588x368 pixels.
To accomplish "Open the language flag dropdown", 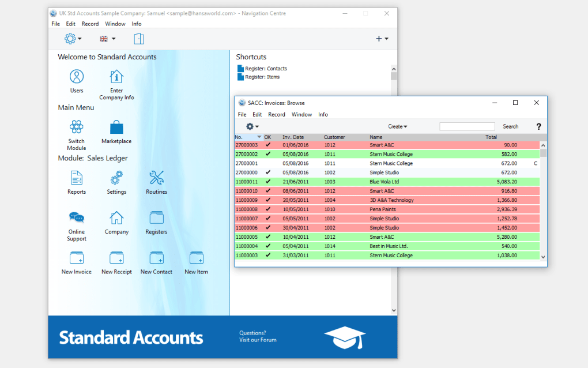I will point(105,39).
